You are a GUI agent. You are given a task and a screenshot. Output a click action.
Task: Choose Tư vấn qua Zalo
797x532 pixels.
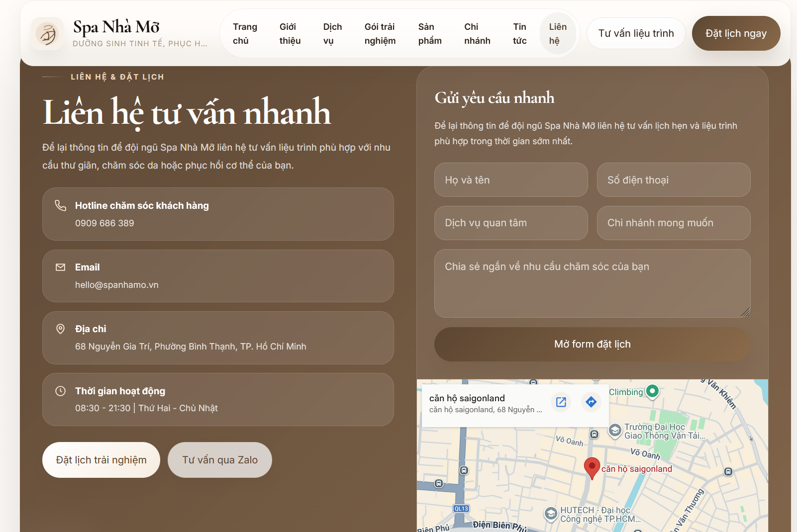click(220, 459)
